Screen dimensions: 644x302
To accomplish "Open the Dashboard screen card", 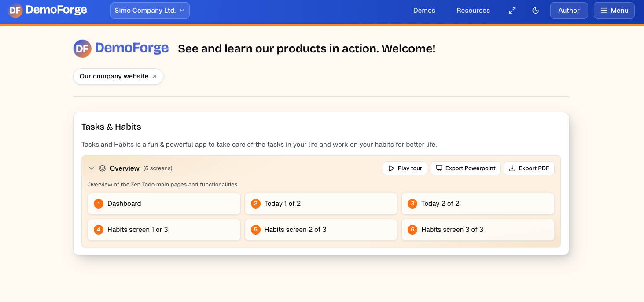I will pos(164,204).
